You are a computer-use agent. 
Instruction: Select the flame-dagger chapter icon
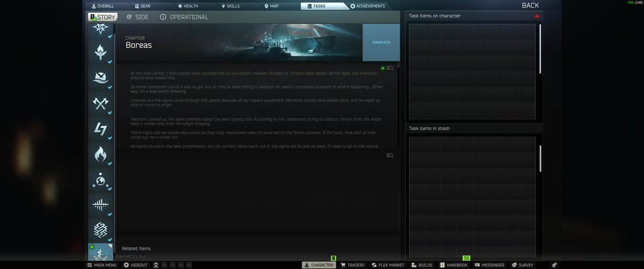click(100, 53)
